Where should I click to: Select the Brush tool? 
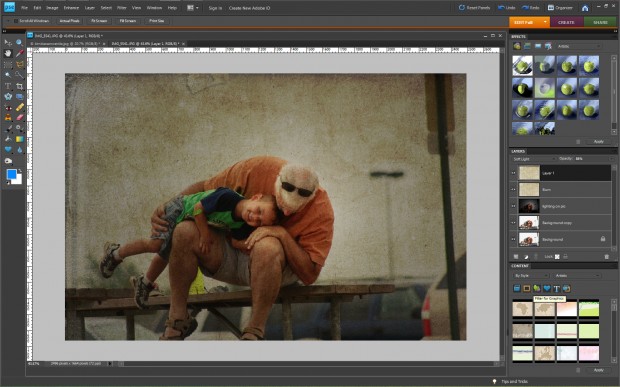click(x=8, y=128)
